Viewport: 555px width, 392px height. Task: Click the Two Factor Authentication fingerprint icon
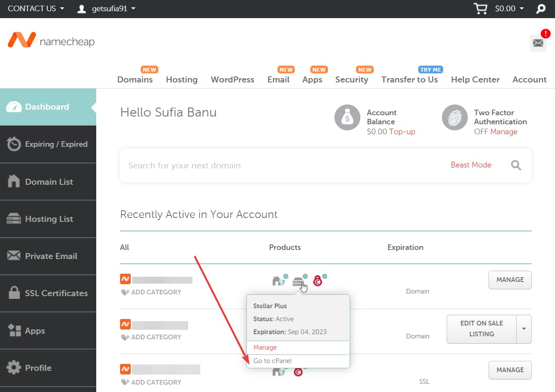coord(454,117)
